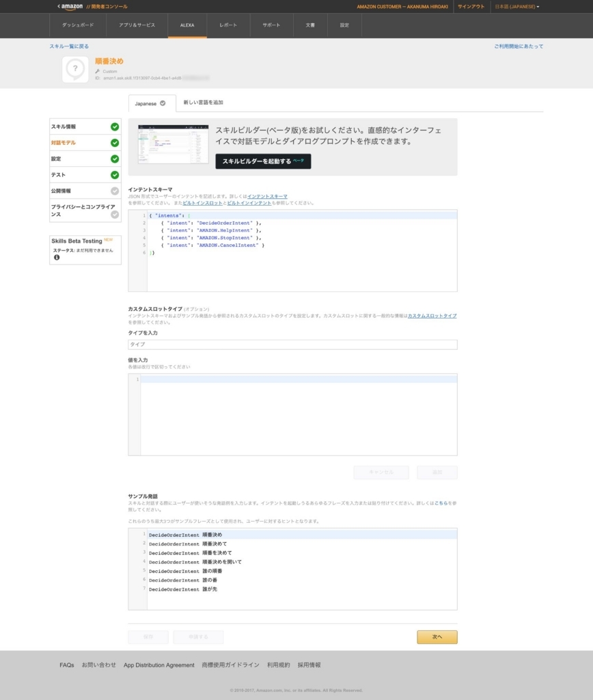Click the DecideOrderIntent 誰の順番 utterance line
This screenshot has width=593, height=700.
[185, 571]
